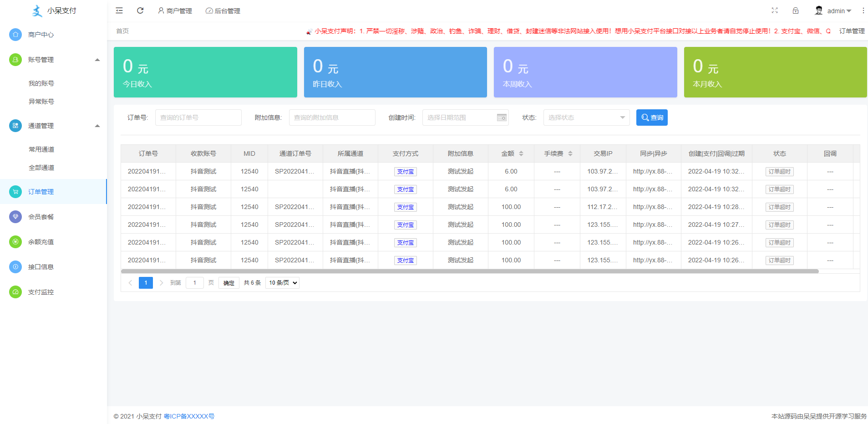Click inside the 订单号 search input

(x=198, y=117)
